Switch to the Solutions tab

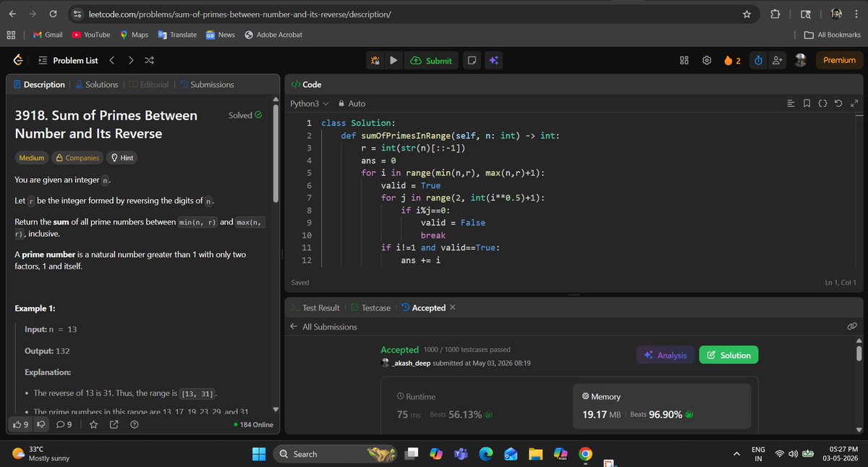pyautogui.click(x=97, y=85)
